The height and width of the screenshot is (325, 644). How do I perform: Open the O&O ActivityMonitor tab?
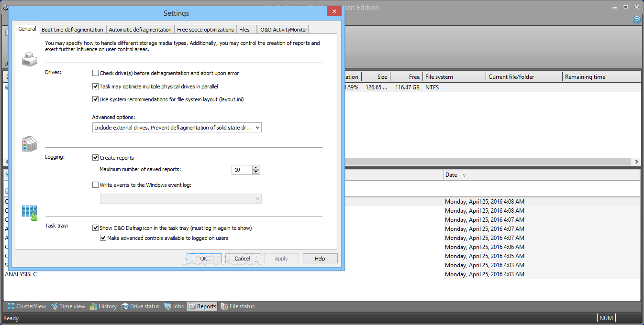[283, 30]
